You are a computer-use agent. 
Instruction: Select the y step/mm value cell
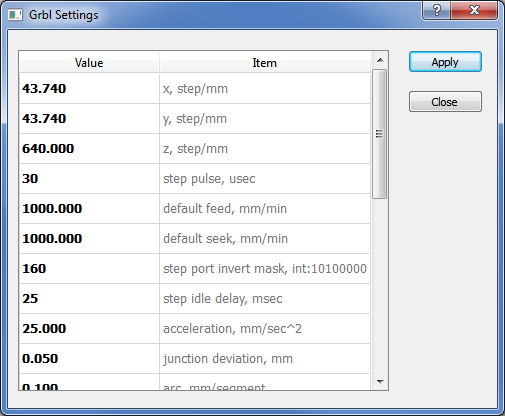point(89,119)
